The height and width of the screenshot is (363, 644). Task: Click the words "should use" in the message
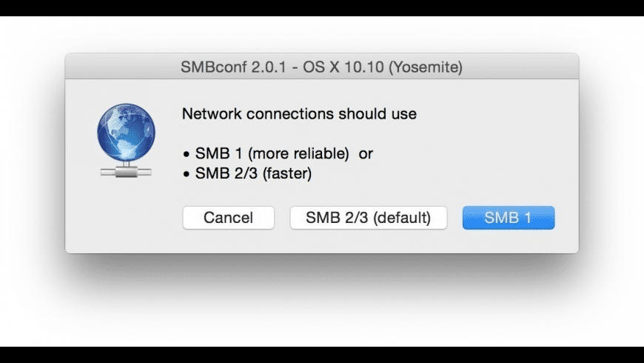tap(378, 114)
